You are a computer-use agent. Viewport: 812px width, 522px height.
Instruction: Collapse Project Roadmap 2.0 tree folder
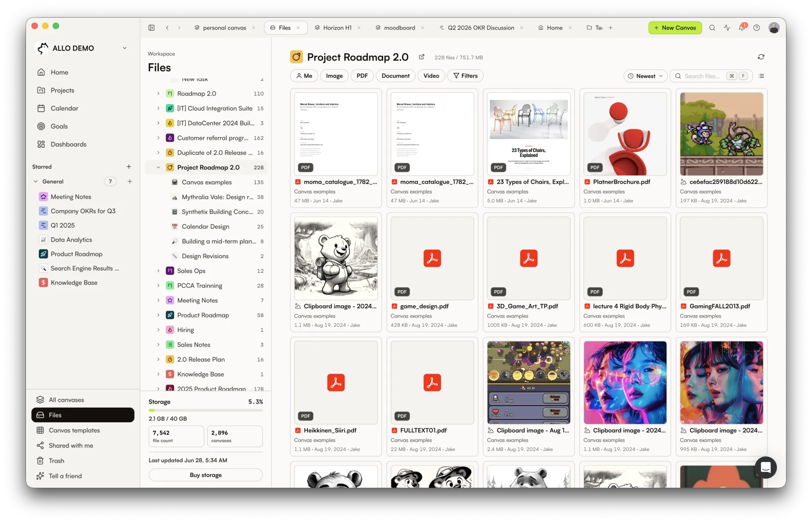[x=158, y=168]
